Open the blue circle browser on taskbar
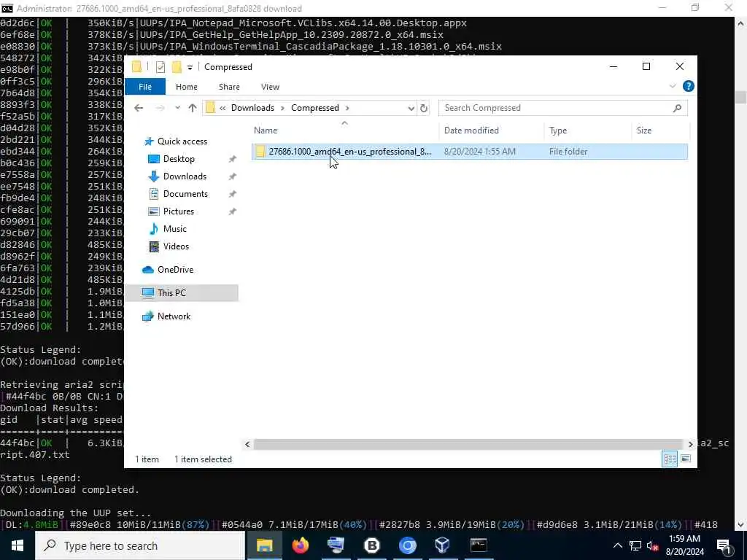This screenshot has height=560, width=747. click(407, 545)
